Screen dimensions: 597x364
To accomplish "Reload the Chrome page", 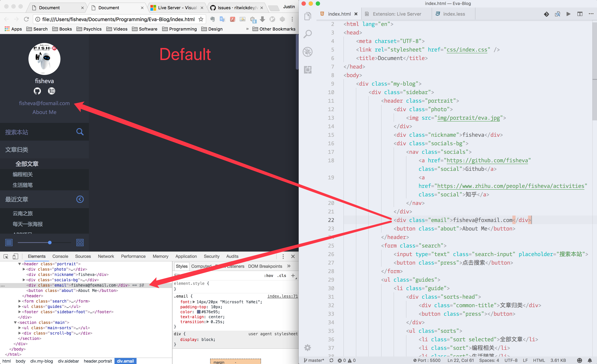I will pyautogui.click(x=26, y=19).
